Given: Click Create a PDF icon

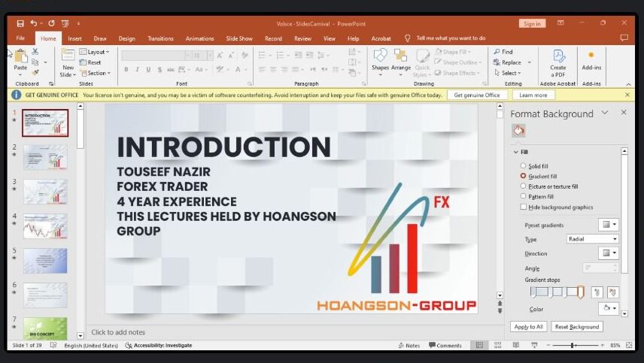Looking at the screenshot, I should coord(558,59).
